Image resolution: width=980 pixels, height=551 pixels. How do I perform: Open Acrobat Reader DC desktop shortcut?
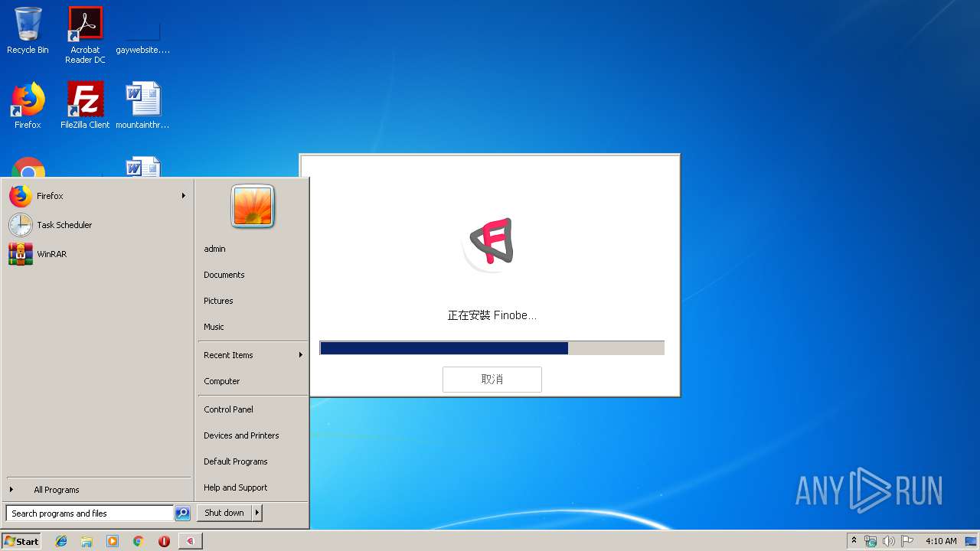(x=85, y=35)
